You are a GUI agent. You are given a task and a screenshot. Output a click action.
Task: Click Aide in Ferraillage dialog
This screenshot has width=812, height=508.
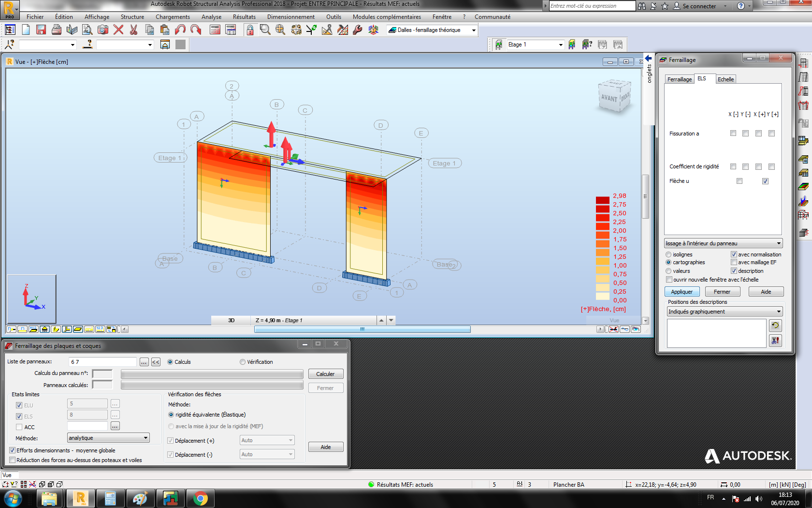click(x=766, y=292)
